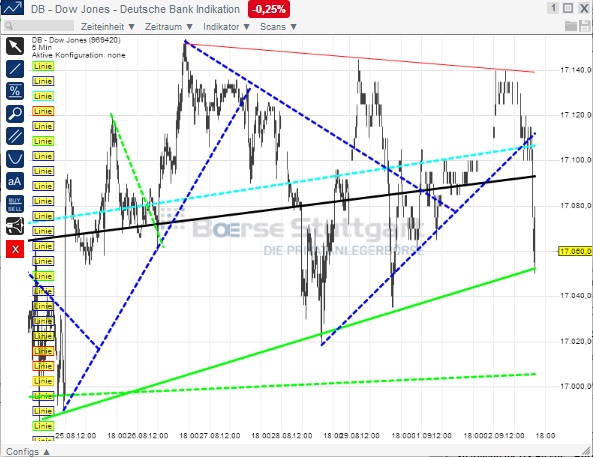Image resolution: width=593 pixels, height=457 pixels.
Task: Click the red X delete drawings tool
Action: pyautogui.click(x=15, y=249)
